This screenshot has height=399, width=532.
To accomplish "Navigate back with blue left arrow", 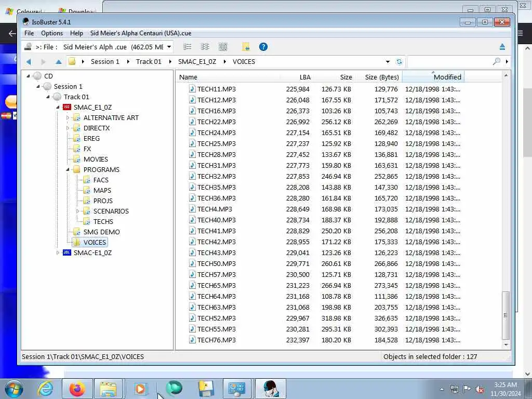I will pyautogui.click(x=29, y=62).
